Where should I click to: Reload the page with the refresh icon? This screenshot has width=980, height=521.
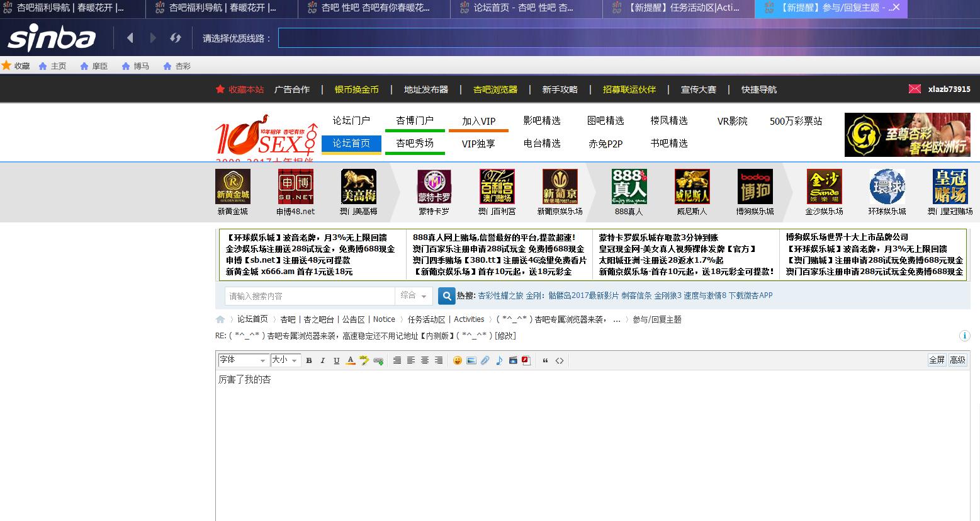(x=176, y=38)
